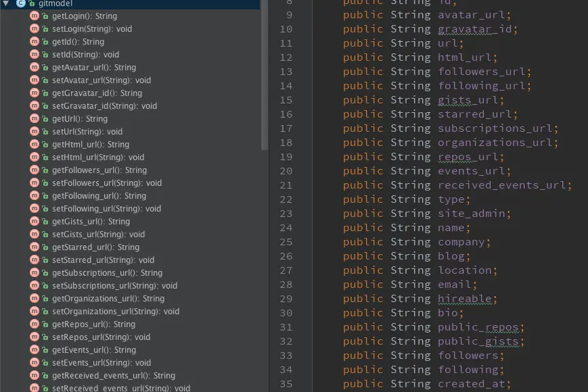
Task: Place cursor on public_repos field
Action: tap(478, 327)
